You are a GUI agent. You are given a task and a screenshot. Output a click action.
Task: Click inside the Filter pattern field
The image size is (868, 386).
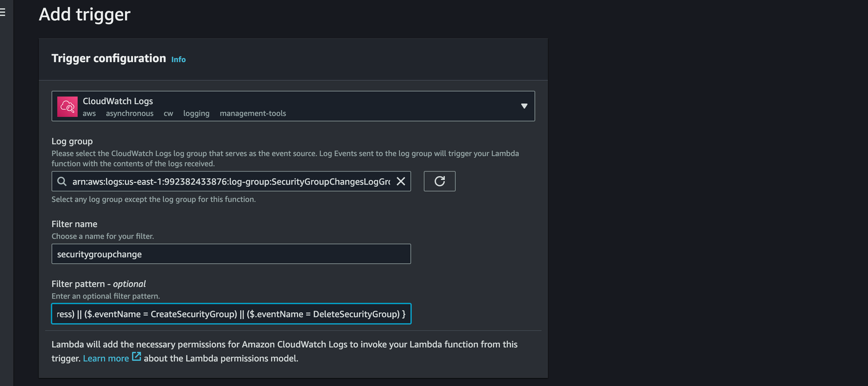click(x=231, y=314)
